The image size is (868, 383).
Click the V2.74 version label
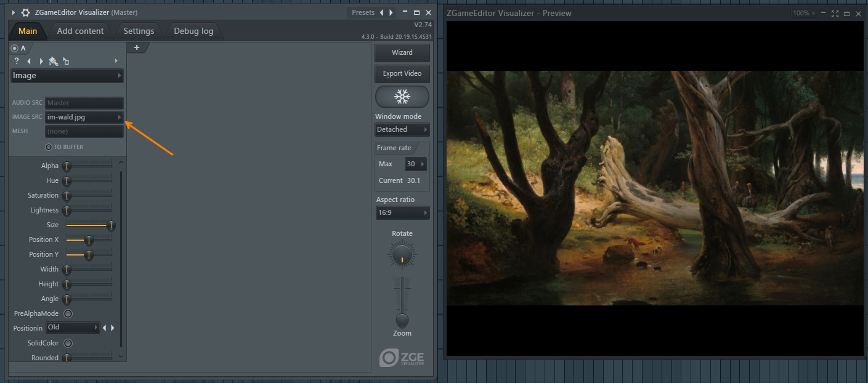(x=423, y=25)
